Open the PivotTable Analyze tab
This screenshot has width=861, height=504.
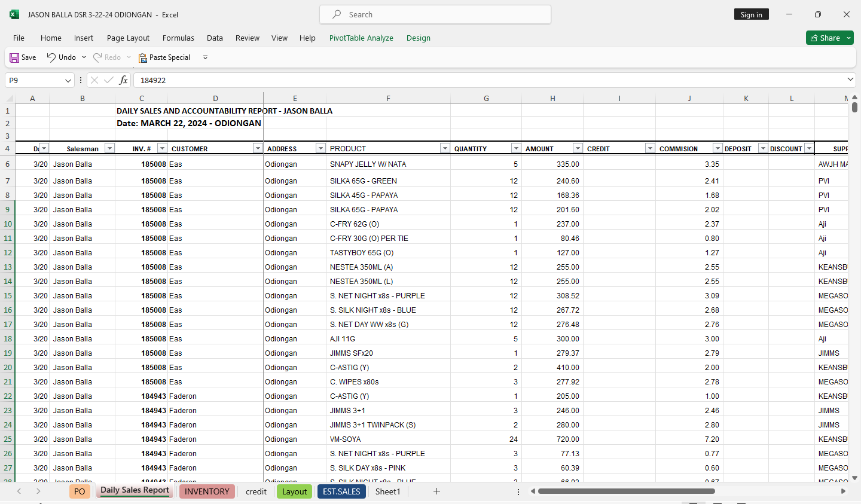coord(361,38)
